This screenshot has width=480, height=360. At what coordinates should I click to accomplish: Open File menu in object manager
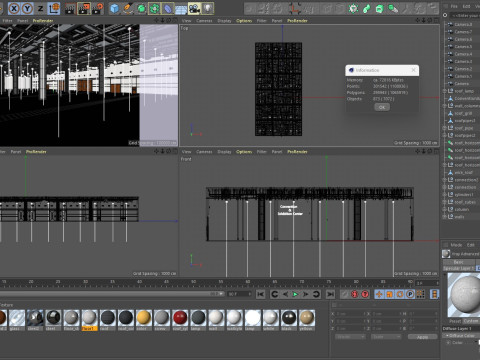[x=454, y=6]
